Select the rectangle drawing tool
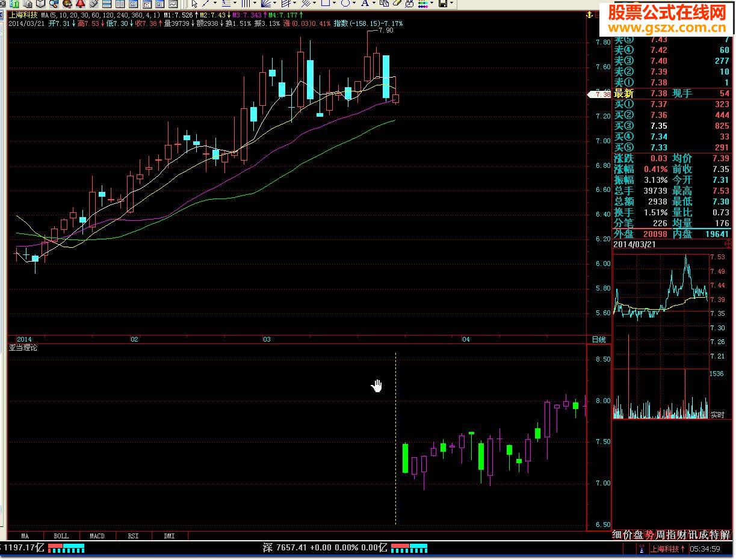Screen dimensions: 736x560 coord(325,4)
